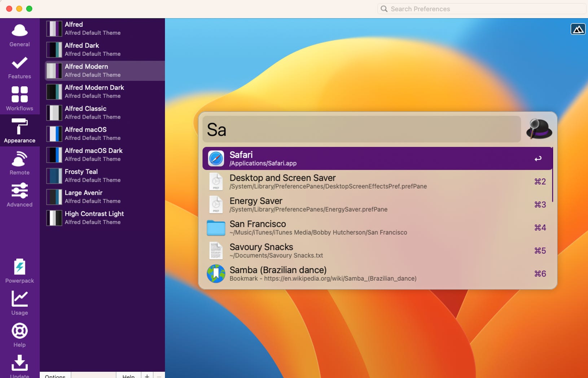Image resolution: width=588 pixels, height=378 pixels.
Task: Go to Workflows section
Action: pyautogui.click(x=19, y=99)
